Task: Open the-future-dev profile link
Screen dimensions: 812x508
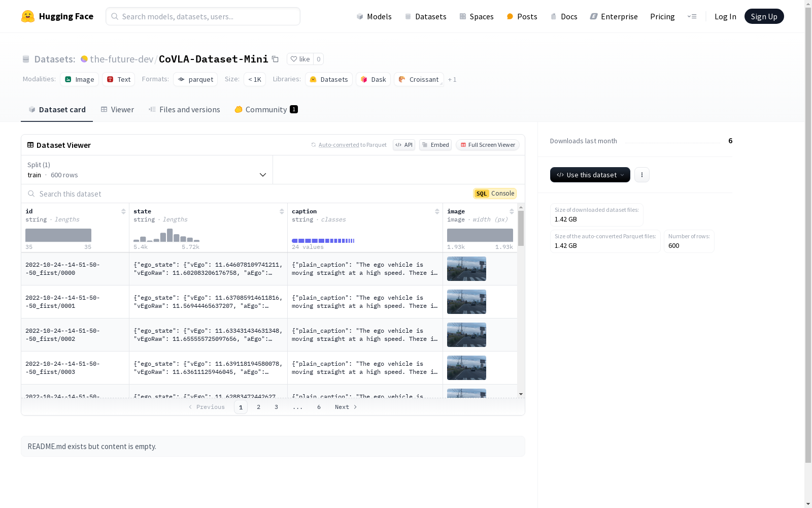Action: [121, 59]
